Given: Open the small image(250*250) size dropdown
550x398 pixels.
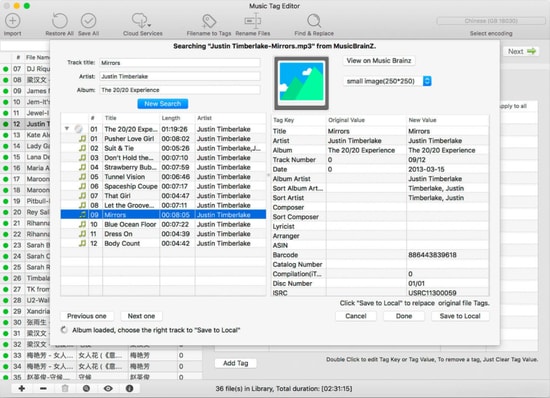Looking at the screenshot, I should (387, 81).
